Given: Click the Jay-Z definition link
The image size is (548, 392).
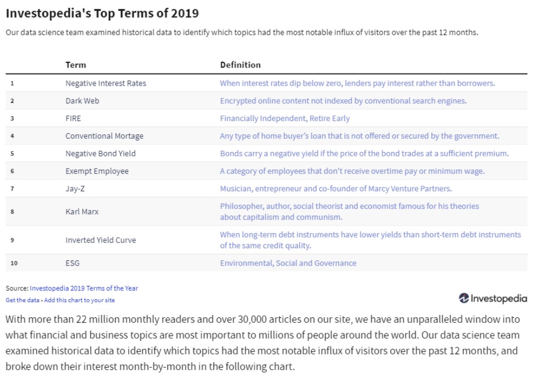Looking at the screenshot, I should (336, 189).
